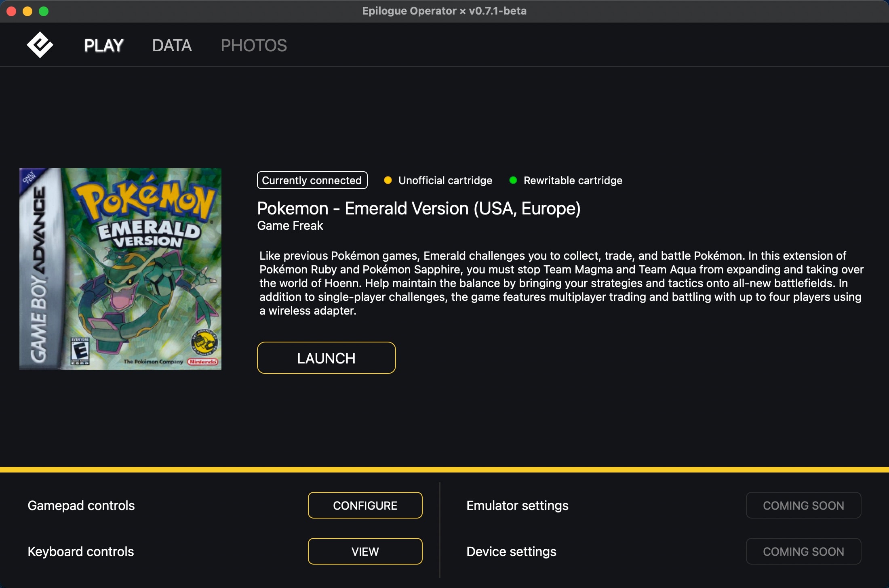This screenshot has width=889, height=588.
Task: Click COMING SOON beside Emulator settings
Action: [x=803, y=505]
